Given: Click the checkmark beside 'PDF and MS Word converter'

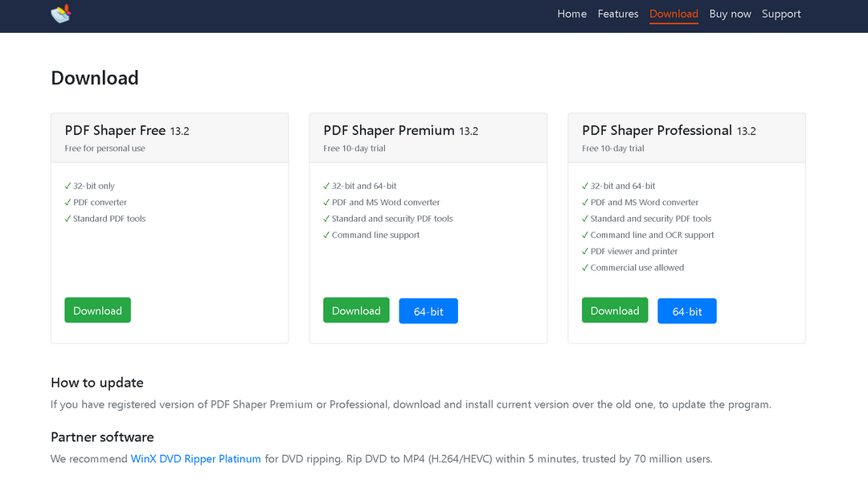Looking at the screenshot, I should [x=326, y=202].
